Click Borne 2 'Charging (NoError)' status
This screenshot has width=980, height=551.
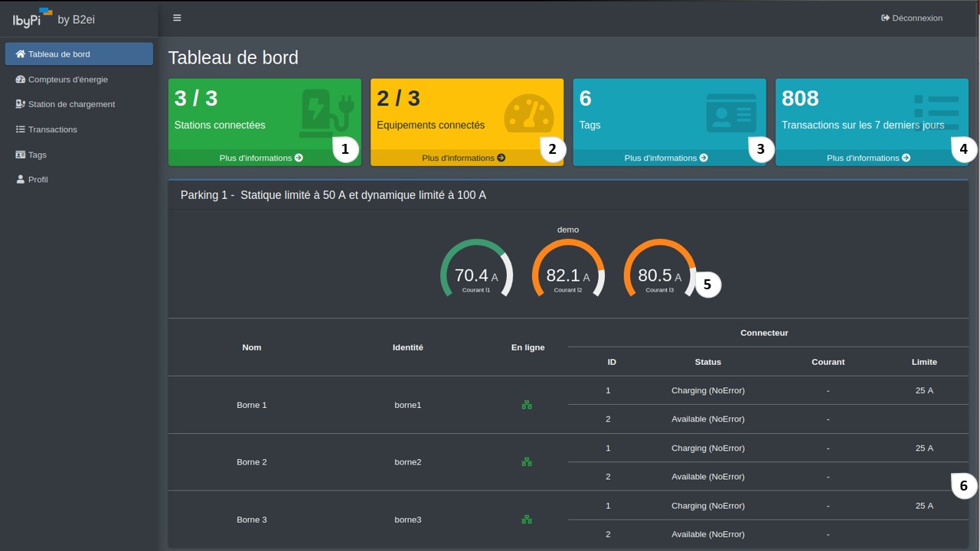(x=708, y=448)
